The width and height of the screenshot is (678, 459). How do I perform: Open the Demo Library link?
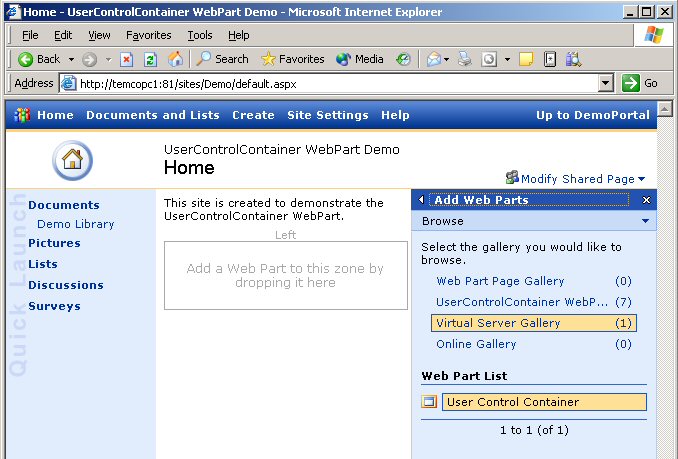coord(76,224)
